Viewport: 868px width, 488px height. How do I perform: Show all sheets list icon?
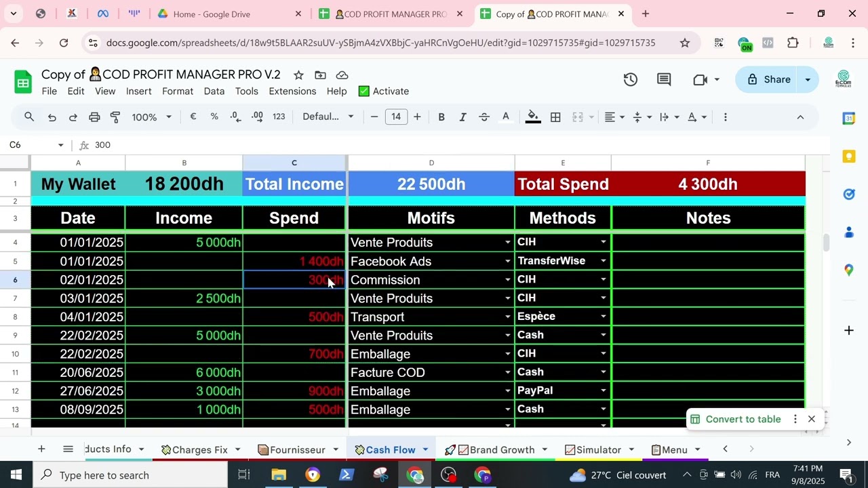68,449
